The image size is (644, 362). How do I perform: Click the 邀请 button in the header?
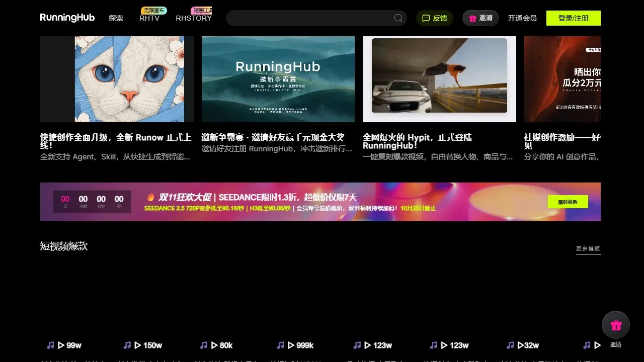(480, 18)
